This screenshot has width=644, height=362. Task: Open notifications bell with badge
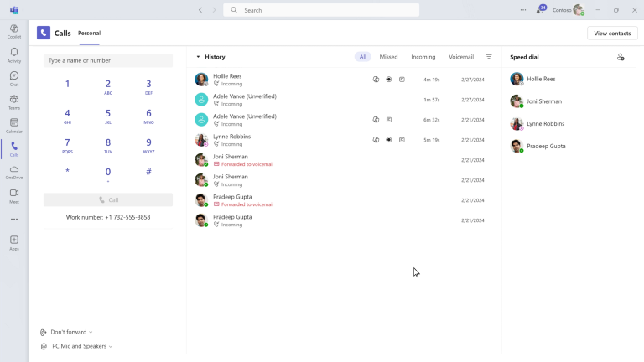(x=541, y=9)
